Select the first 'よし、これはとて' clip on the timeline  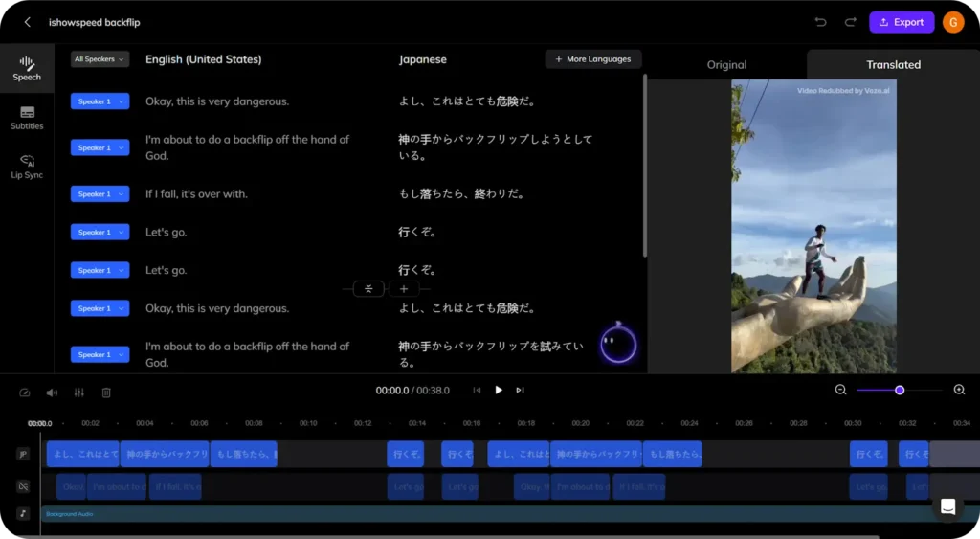click(x=83, y=454)
